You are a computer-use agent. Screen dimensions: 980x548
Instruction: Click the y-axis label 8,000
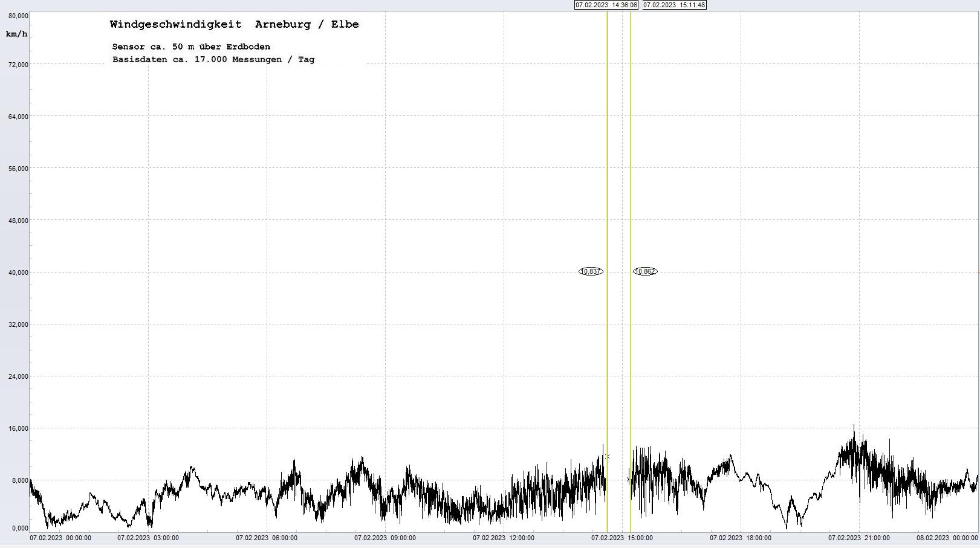click(x=19, y=480)
